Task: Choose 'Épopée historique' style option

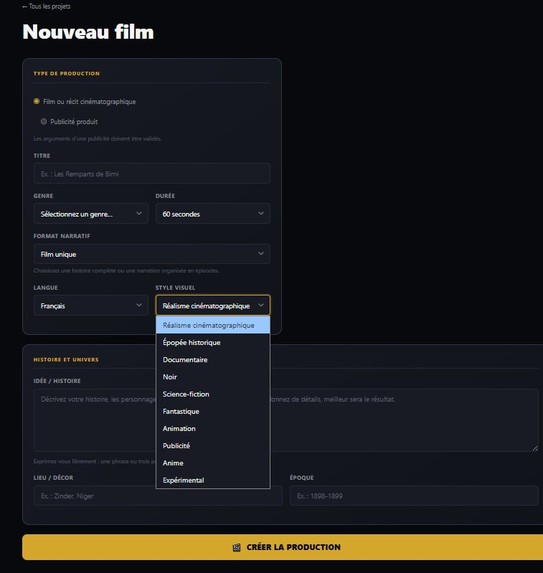Action: tap(213, 342)
